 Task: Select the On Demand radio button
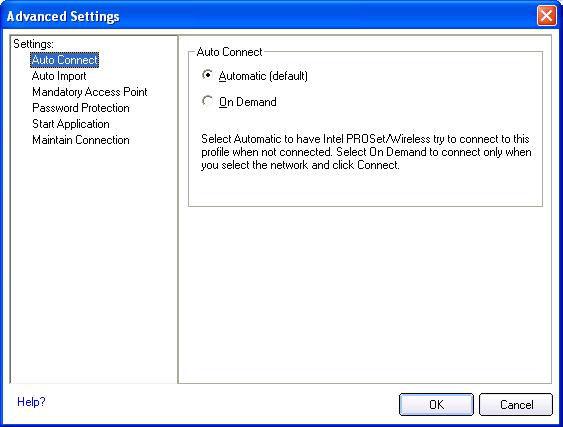click(x=207, y=101)
